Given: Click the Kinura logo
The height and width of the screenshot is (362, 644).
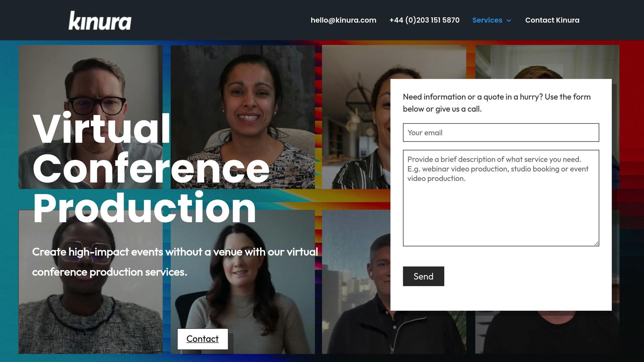Looking at the screenshot, I should pyautogui.click(x=100, y=21).
